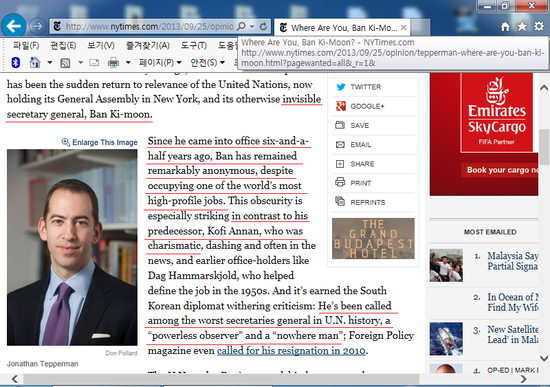Click the Reprints icon

point(340,201)
